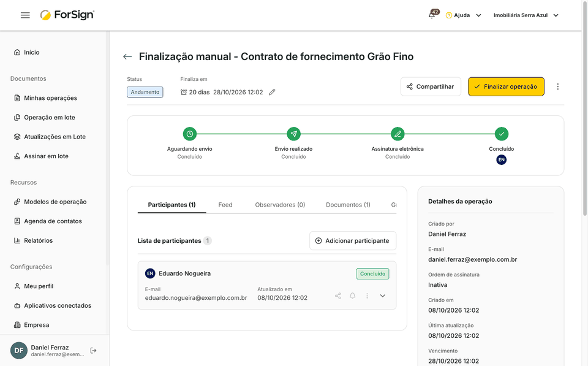Viewport: 588px width, 366px height.
Task: Click the DF user avatar
Action: (19, 351)
